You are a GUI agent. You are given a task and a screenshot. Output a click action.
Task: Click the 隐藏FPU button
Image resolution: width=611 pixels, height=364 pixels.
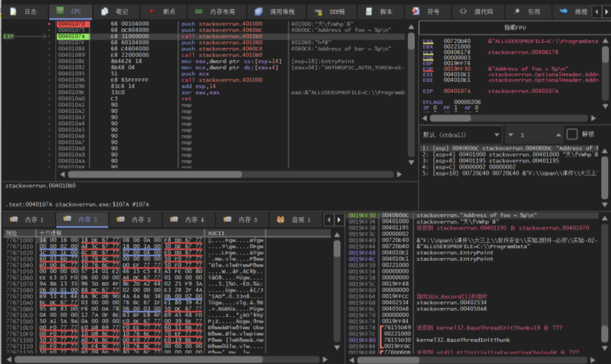point(515,27)
